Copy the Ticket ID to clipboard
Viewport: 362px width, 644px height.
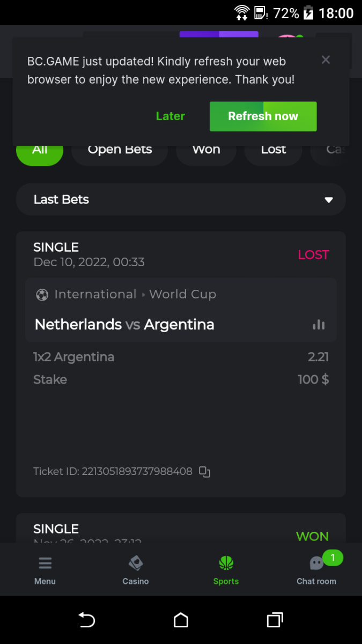coord(204,472)
